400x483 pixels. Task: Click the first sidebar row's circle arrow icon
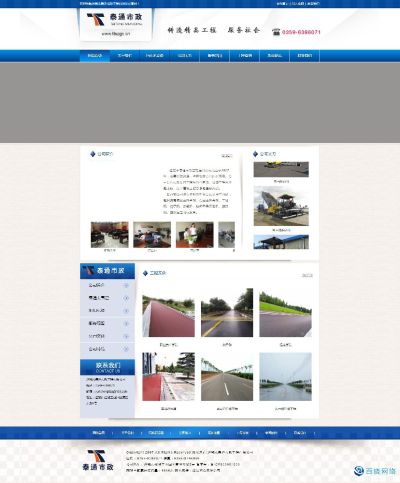click(x=126, y=285)
